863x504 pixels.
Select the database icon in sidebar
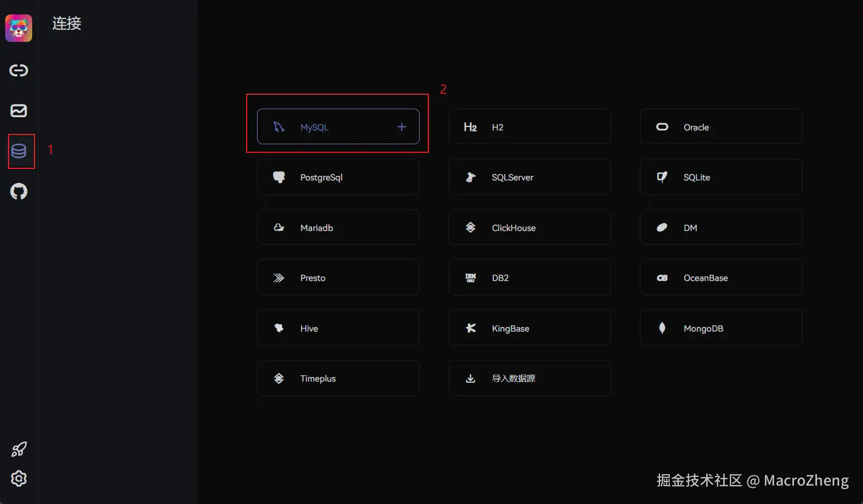click(19, 151)
